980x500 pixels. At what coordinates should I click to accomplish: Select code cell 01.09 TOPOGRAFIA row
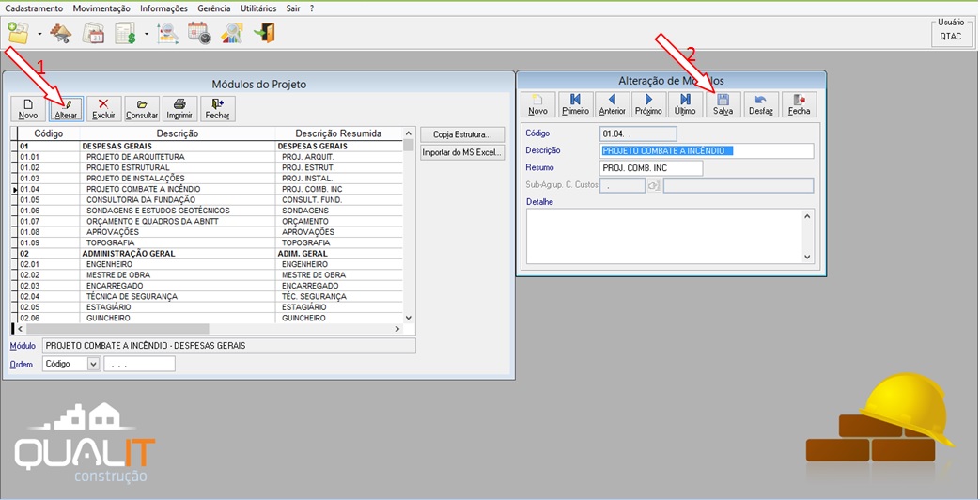pos(49,242)
